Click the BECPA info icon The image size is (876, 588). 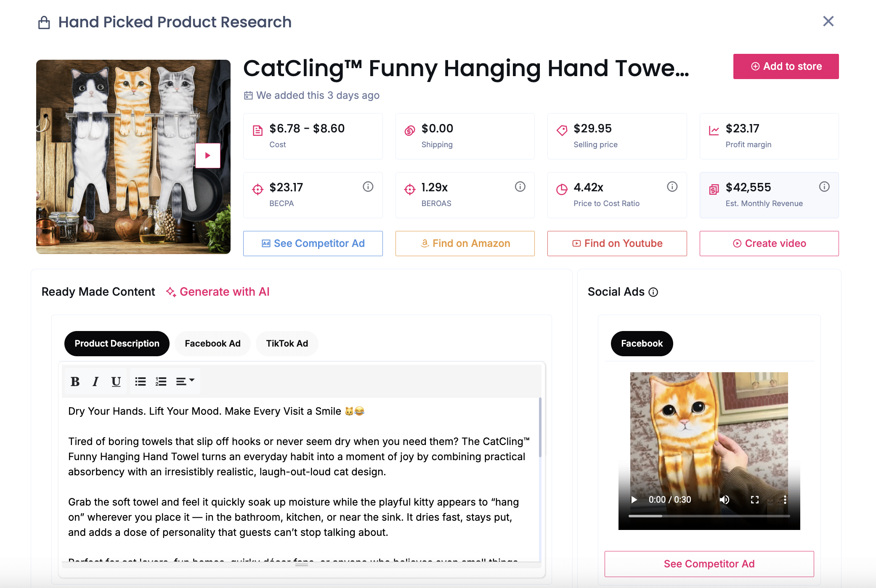[368, 187]
